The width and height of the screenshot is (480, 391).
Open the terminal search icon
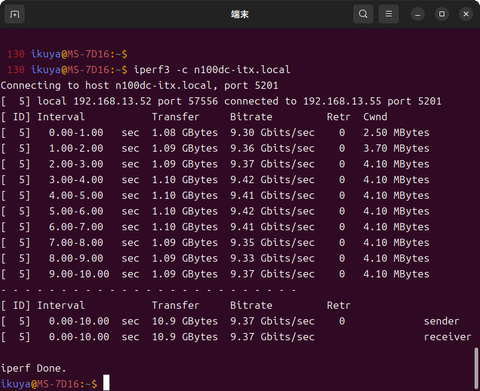pos(363,14)
